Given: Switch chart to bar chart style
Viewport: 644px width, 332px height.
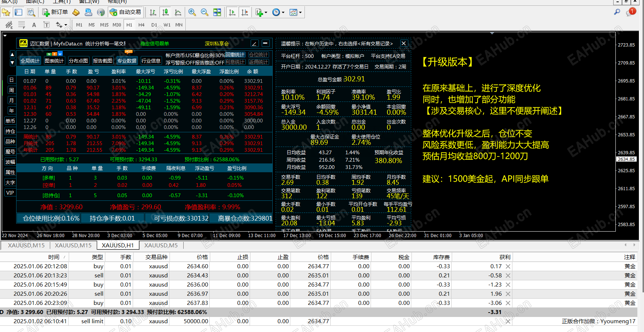Looking at the screenshot, I should (x=153, y=12).
